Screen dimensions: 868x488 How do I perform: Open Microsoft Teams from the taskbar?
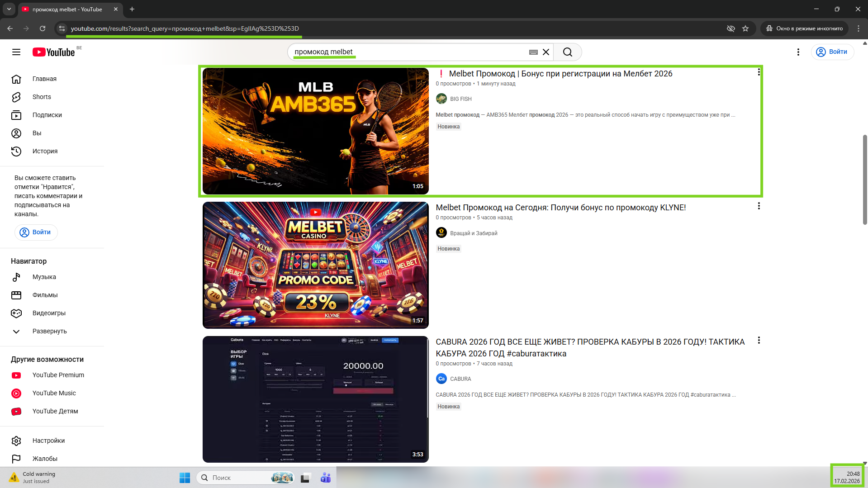pos(326,478)
